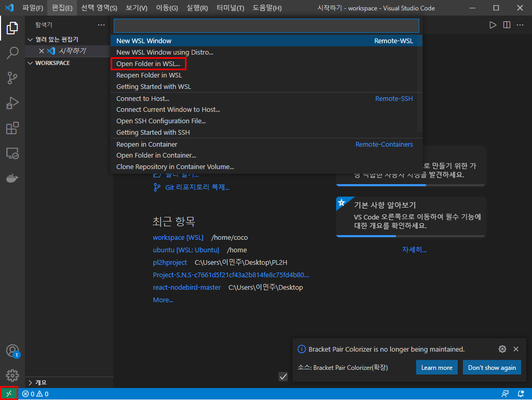Click More... recent items link
Screen dimensions: 532x400
tap(163, 300)
